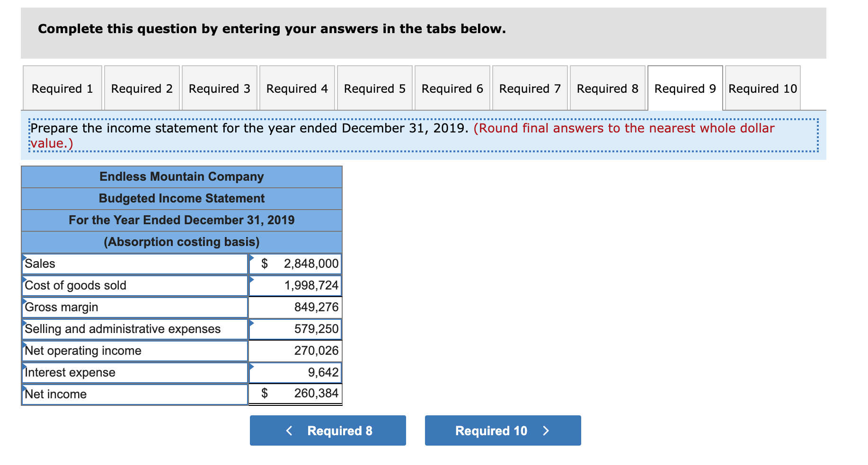Screen dimensions: 868x465
Task: Select the Required 10 tab
Action: [762, 88]
